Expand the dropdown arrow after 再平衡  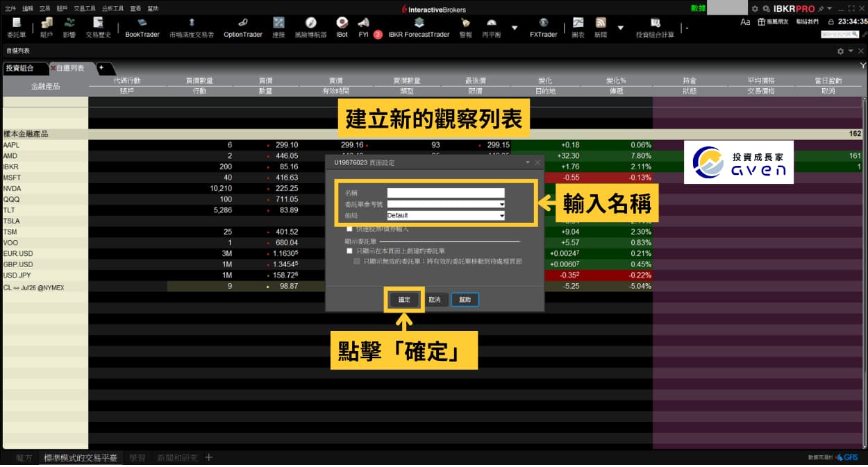coord(515,28)
